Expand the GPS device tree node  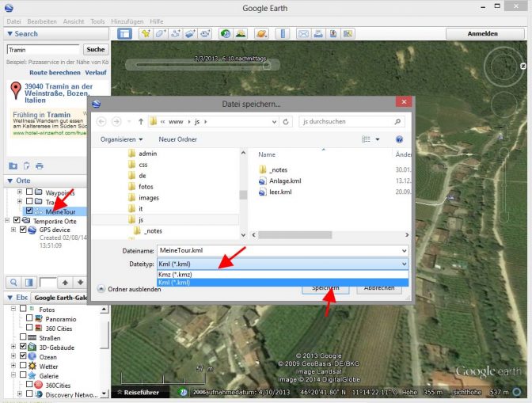pyautogui.click(x=13, y=230)
